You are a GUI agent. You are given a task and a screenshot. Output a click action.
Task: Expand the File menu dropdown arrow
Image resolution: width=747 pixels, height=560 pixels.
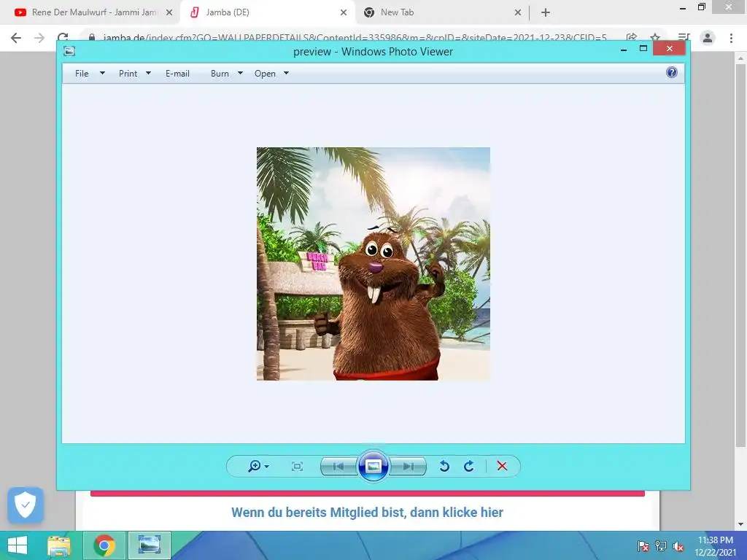click(102, 74)
